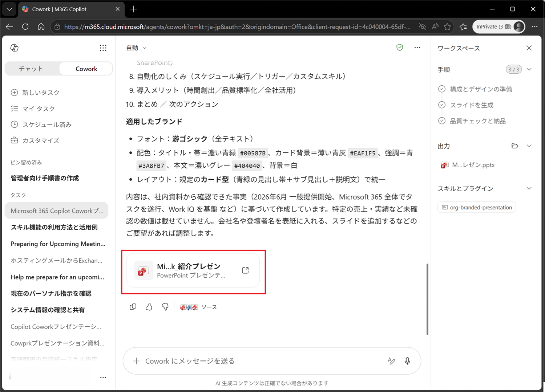Open the apps grid launcher

pos(103,48)
